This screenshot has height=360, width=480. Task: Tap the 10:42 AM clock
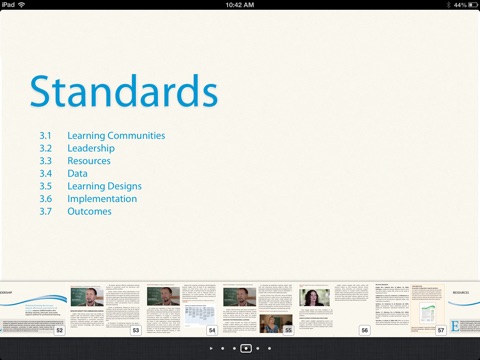pos(240,5)
